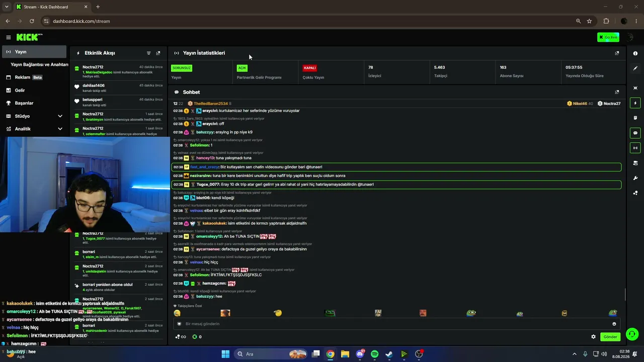The image size is (644, 362).
Task: Open the hamburger menu beside the Kick logo
Action: pyautogui.click(x=9, y=37)
